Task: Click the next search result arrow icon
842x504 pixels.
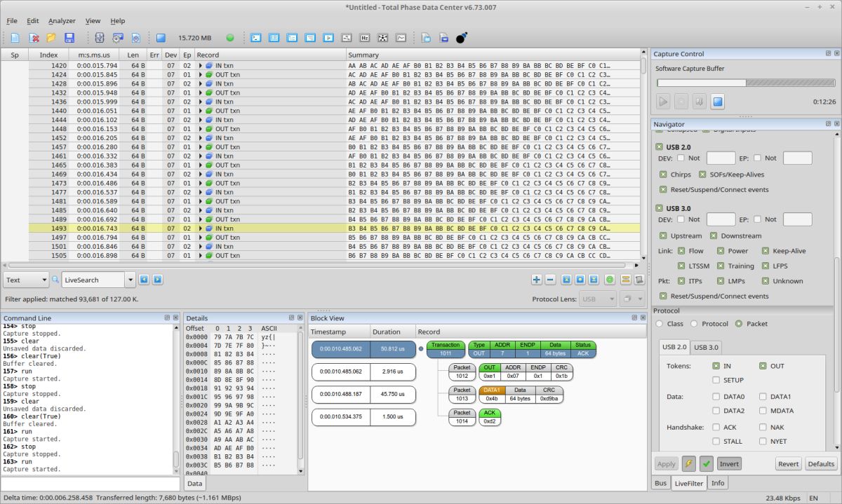Action: click(158, 280)
